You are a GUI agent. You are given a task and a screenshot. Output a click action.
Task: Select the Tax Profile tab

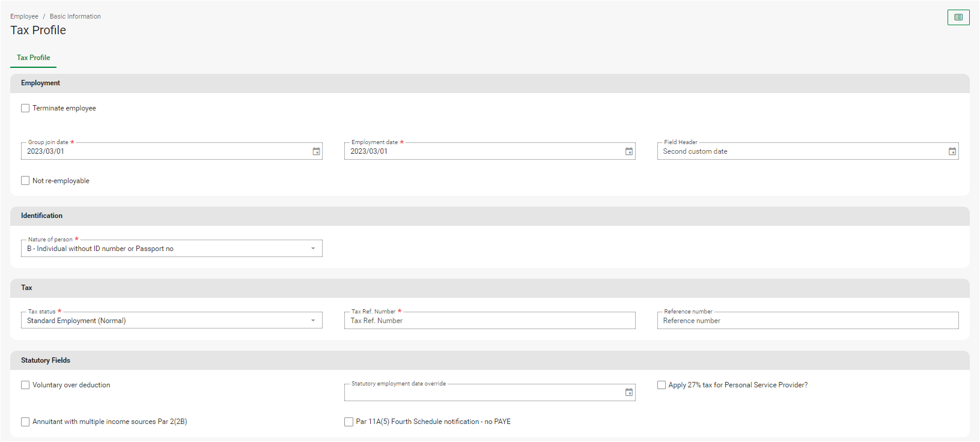click(34, 58)
